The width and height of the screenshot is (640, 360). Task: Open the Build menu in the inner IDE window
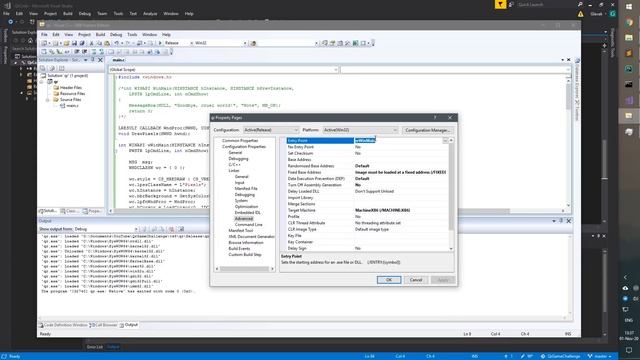[x=100, y=35]
